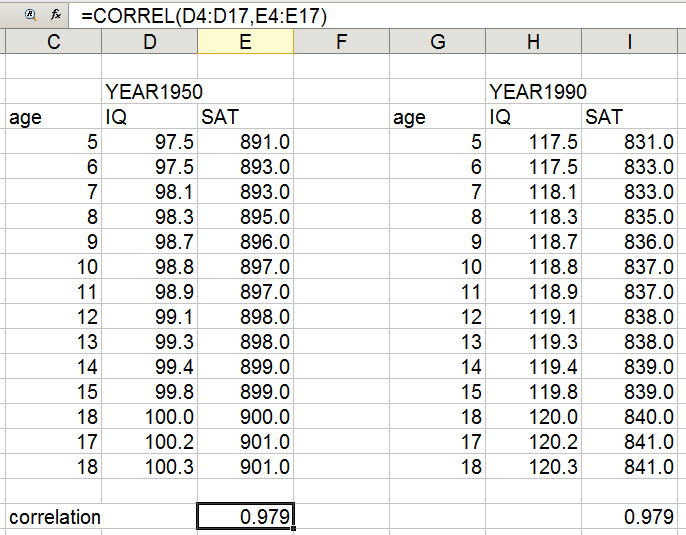
Task: Click age 14 cell in column G
Action: (438, 366)
